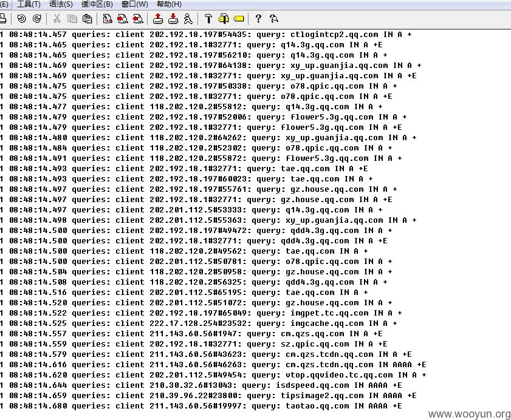Click the Redo toolbar icon
511x420 pixels.
37,19
